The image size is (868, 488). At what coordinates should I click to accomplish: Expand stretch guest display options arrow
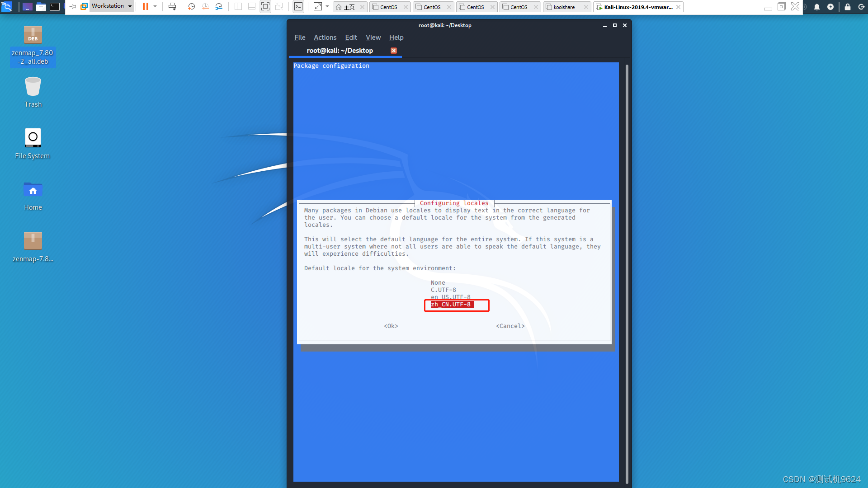327,6
